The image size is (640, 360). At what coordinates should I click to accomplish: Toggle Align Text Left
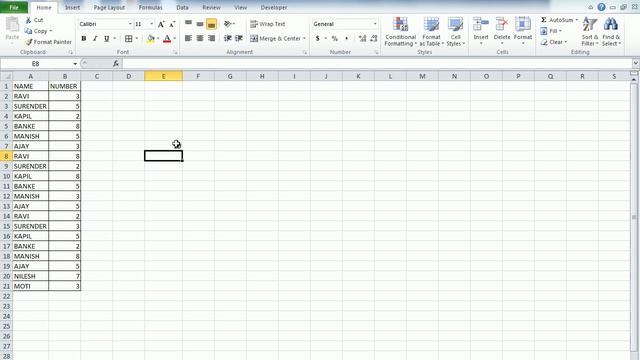point(188,38)
